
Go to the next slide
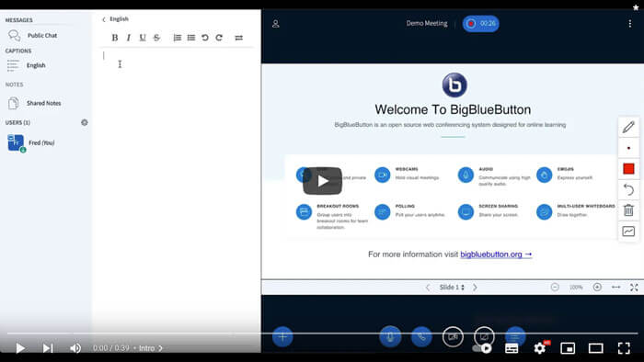pos(475,288)
